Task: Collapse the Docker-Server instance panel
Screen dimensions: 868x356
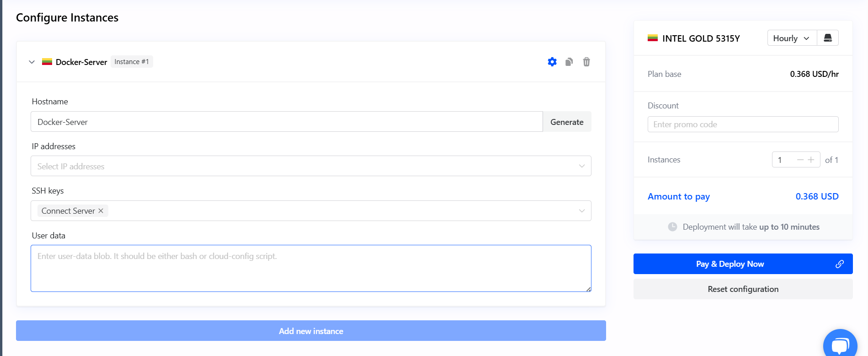Action: click(x=32, y=62)
